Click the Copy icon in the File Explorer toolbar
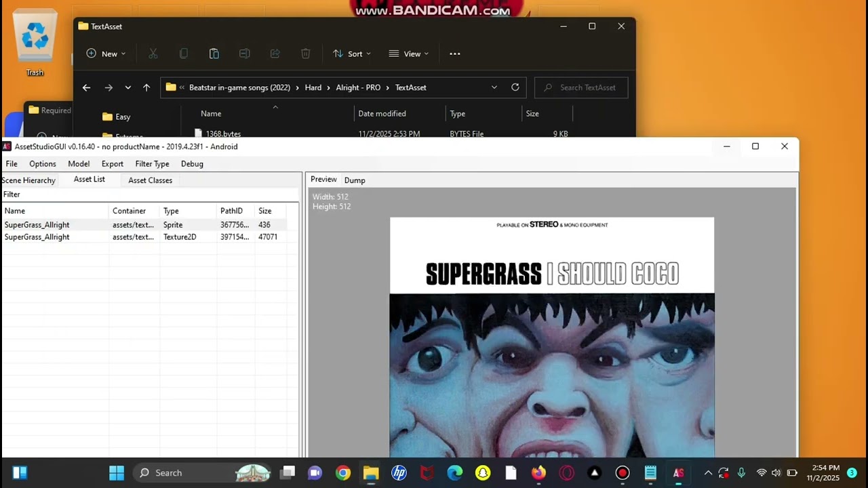Viewport: 868px width, 488px height. coord(184,54)
